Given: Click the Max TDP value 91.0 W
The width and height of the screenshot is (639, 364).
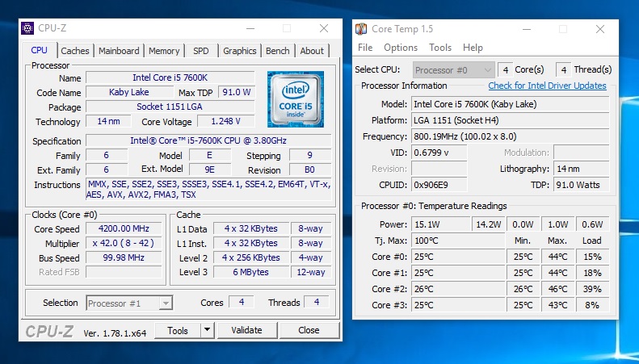Looking at the screenshot, I should coord(237,92).
